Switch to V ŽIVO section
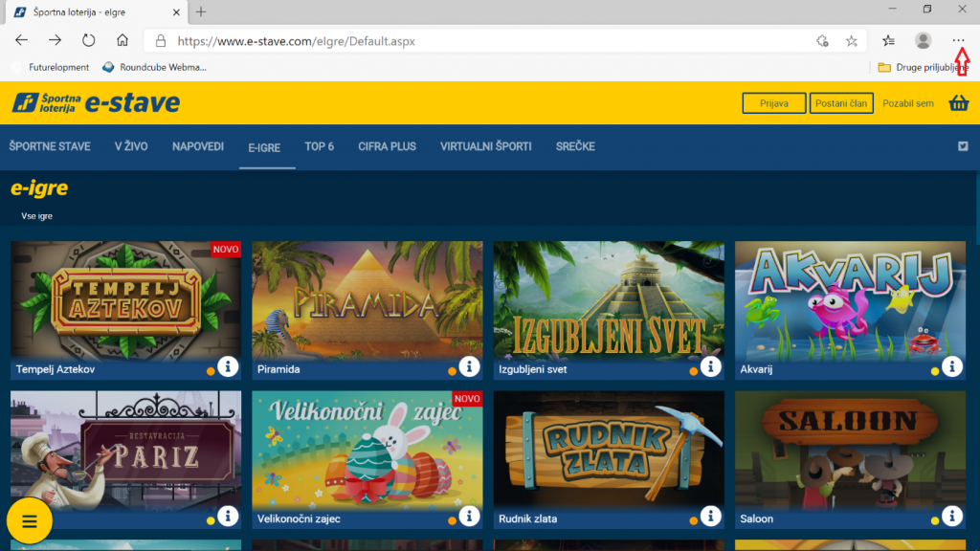 [131, 146]
